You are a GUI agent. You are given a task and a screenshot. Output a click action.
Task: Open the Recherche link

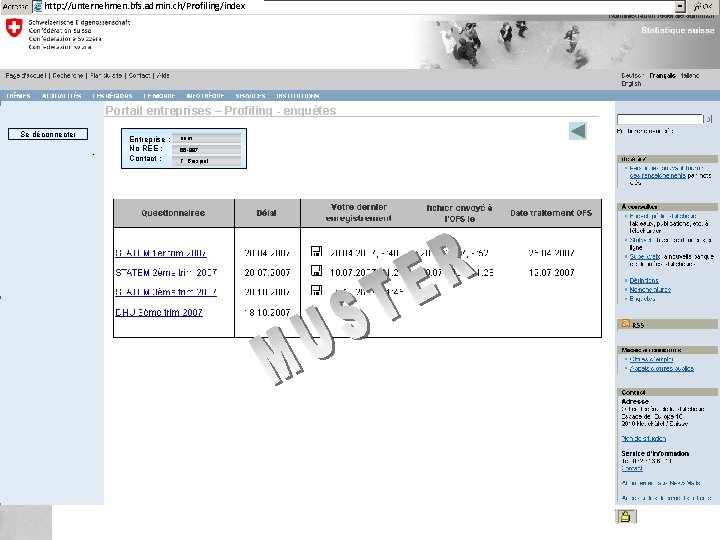click(x=68, y=75)
